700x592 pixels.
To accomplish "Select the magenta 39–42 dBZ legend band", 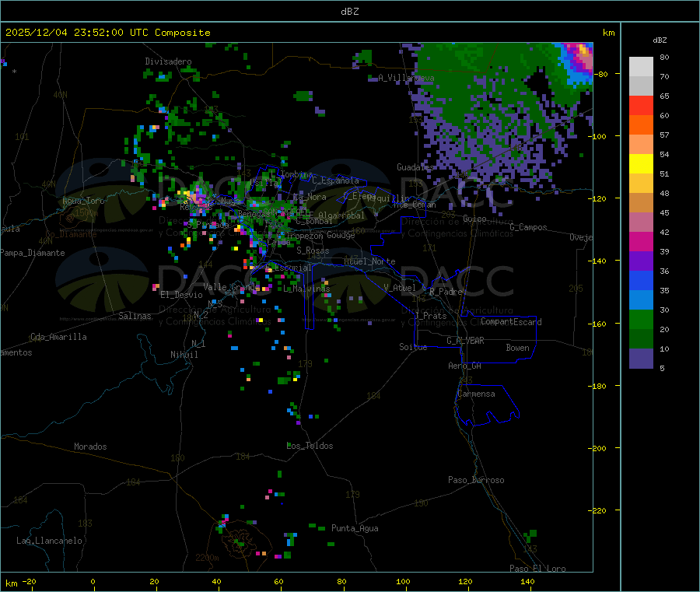I will [641, 241].
